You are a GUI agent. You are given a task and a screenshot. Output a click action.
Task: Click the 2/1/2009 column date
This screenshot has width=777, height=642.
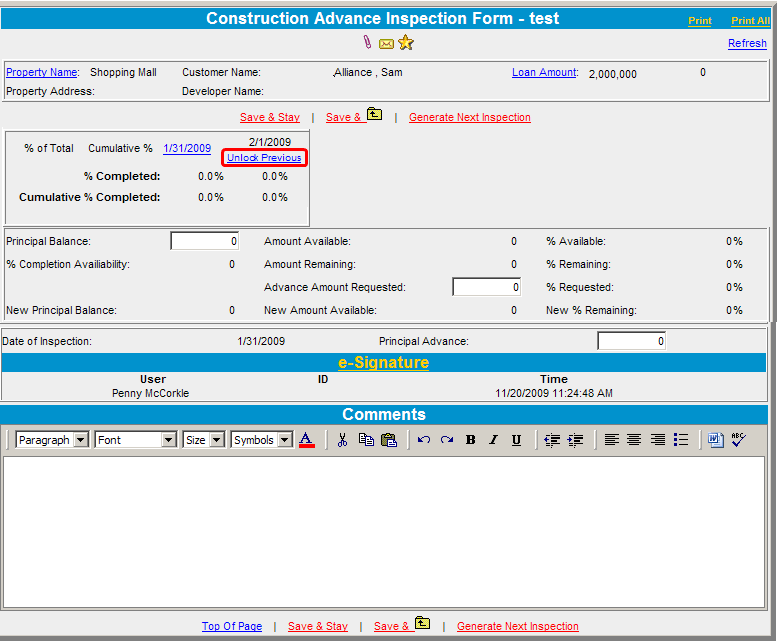pos(270,142)
